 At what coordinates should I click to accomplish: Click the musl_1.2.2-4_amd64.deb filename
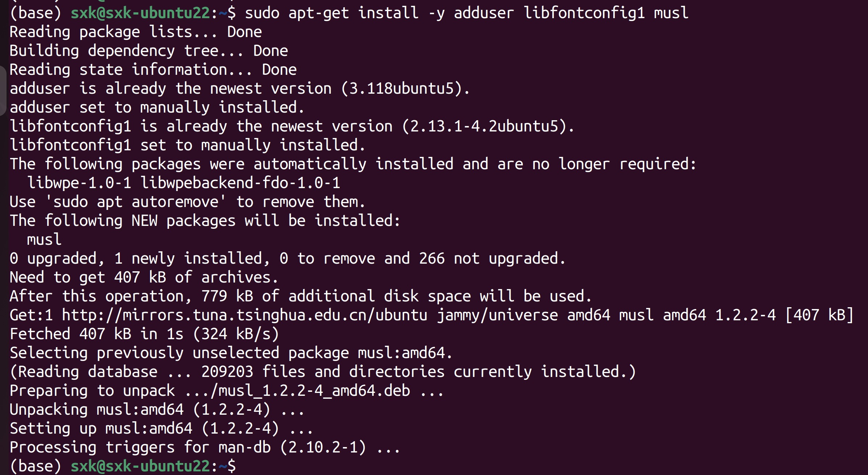(x=314, y=391)
